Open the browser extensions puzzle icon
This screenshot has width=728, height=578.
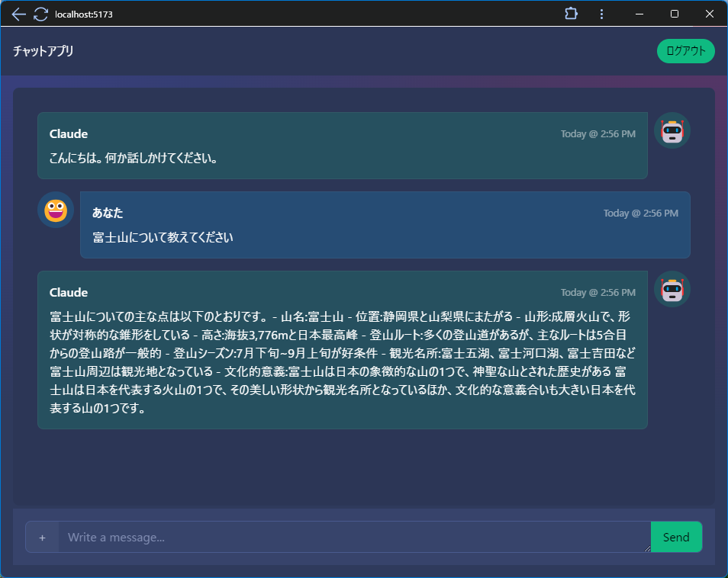point(571,14)
